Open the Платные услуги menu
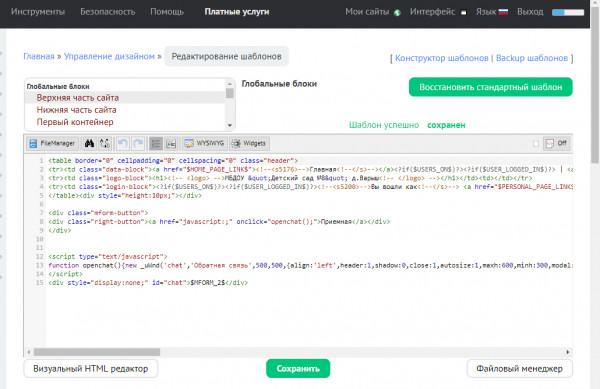This screenshot has height=389, width=600. 236,12
